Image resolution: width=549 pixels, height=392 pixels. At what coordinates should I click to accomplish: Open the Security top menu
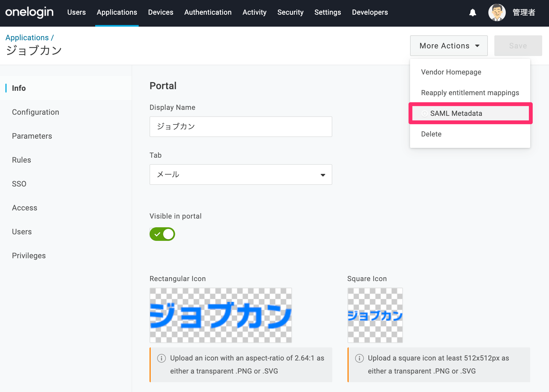pos(290,12)
